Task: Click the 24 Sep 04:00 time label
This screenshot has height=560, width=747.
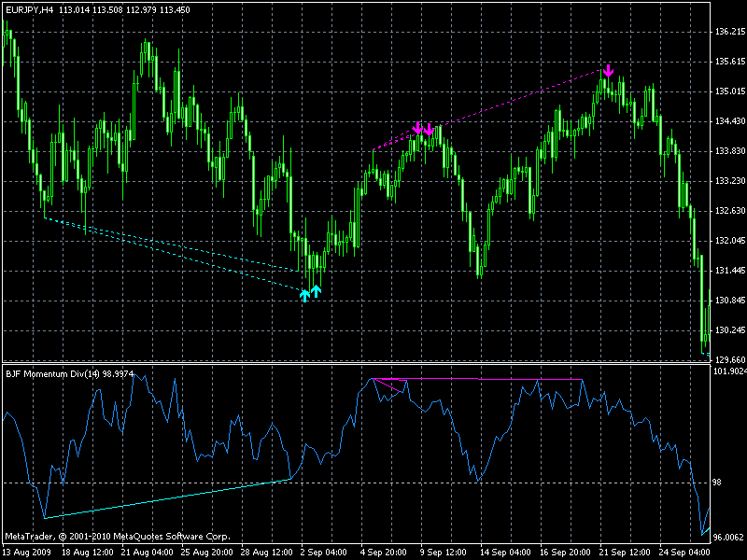Action: tap(684, 553)
